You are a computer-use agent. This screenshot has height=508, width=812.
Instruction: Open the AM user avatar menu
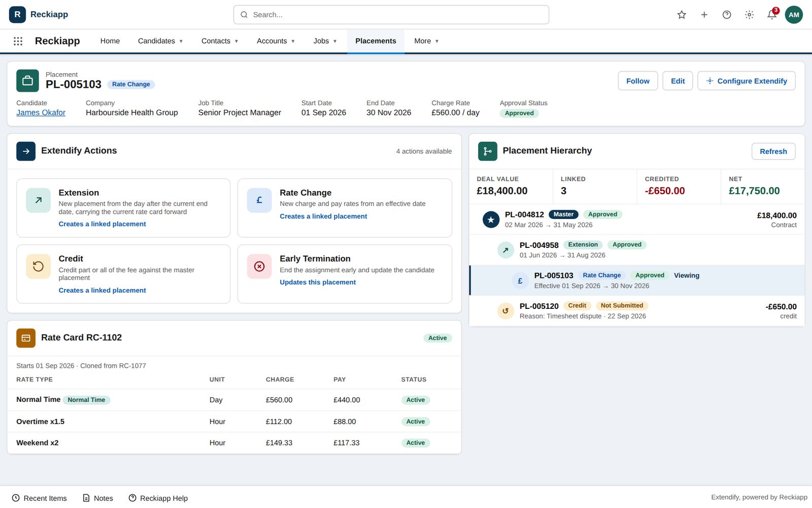pos(794,15)
